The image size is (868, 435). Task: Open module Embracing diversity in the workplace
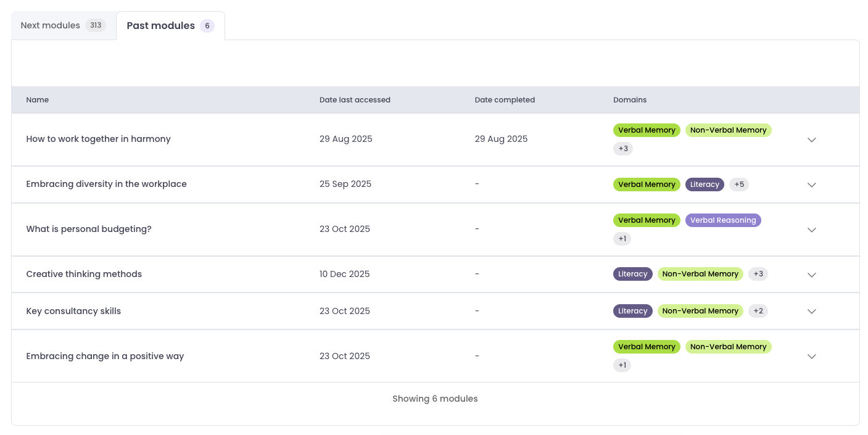(x=106, y=184)
